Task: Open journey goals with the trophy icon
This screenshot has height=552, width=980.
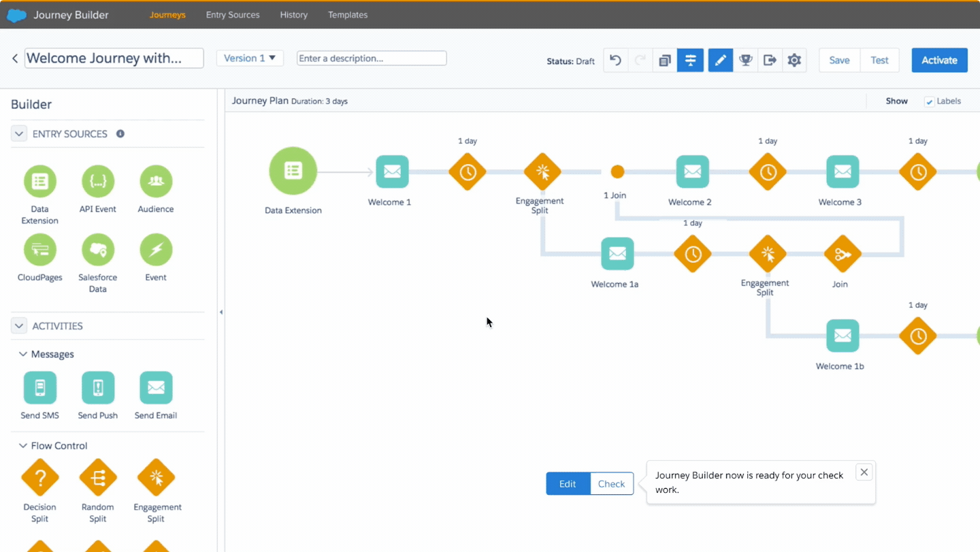Action: [x=746, y=60]
